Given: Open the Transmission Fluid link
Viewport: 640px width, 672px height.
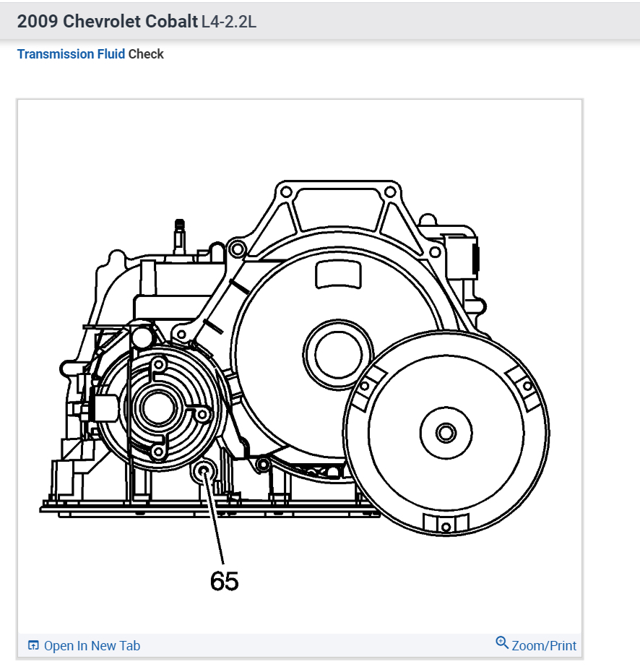Looking at the screenshot, I should pyautogui.click(x=71, y=53).
